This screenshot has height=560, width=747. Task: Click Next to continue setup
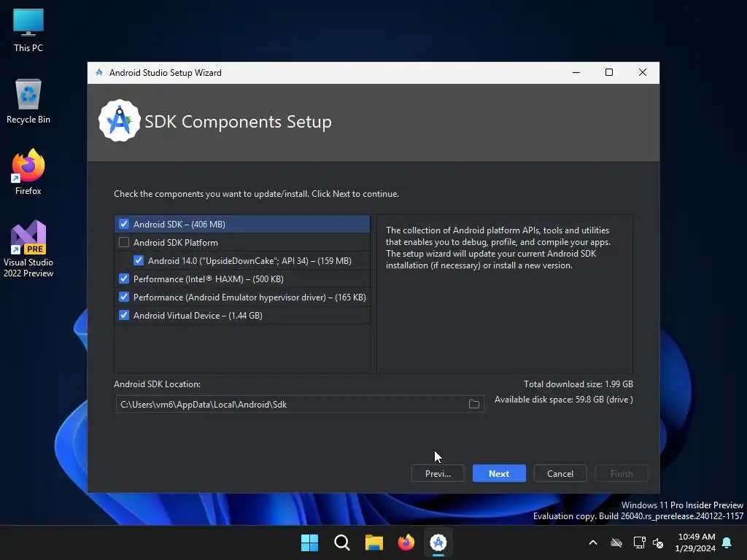click(499, 473)
